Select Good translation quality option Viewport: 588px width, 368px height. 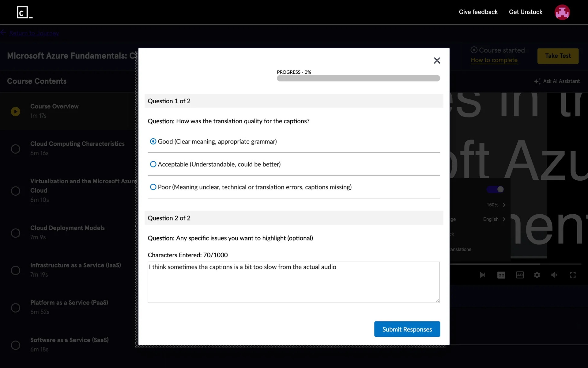(153, 141)
